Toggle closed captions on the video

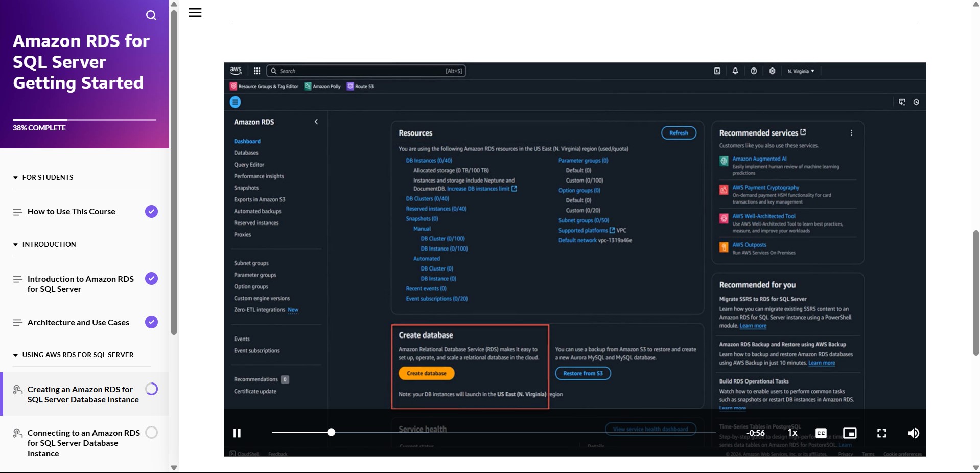point(821,433)
